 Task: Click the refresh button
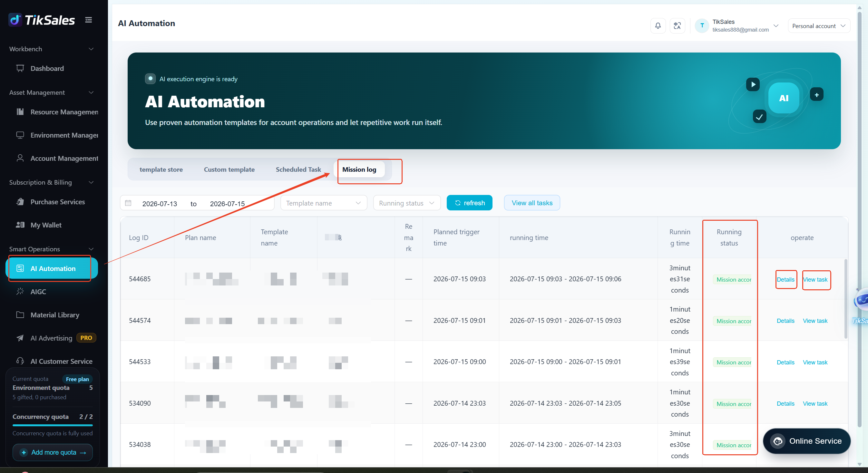point(469,203)
